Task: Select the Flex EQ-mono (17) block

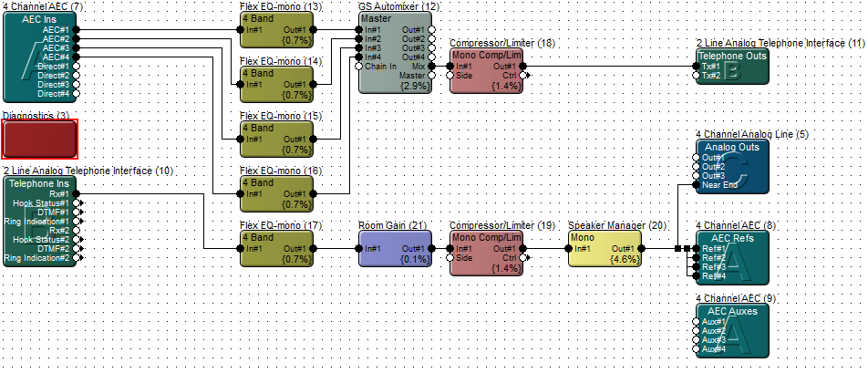Action: [x=277, y=249]
